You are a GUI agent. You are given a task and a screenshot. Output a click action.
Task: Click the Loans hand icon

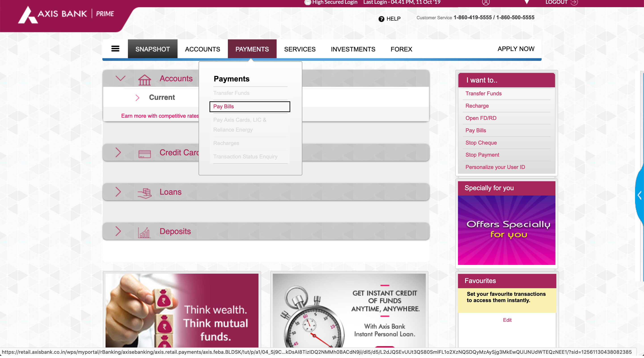click(144, 193)
